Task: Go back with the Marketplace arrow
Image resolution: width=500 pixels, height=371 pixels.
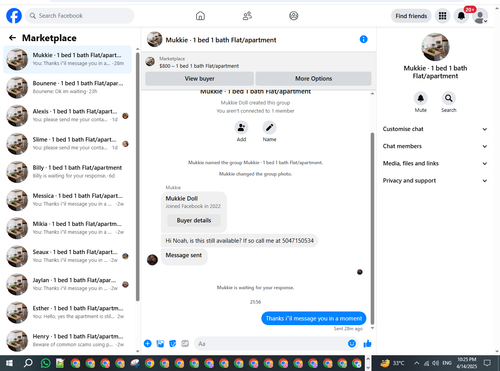Action: (12, 38)
